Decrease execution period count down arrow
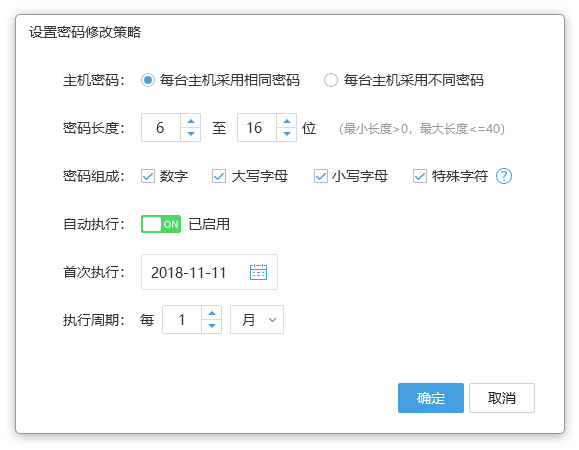 tap(212, 326)
